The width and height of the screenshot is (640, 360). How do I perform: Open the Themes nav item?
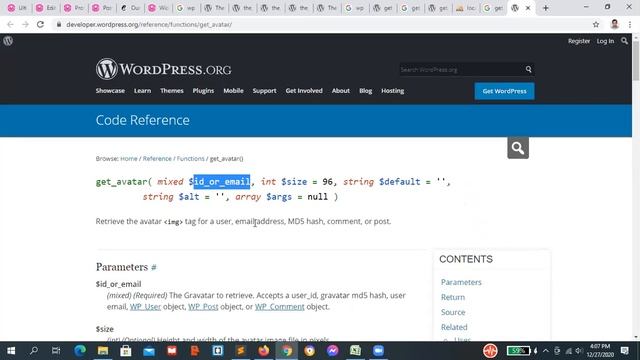pyautogui.click(x=172, y=91)
